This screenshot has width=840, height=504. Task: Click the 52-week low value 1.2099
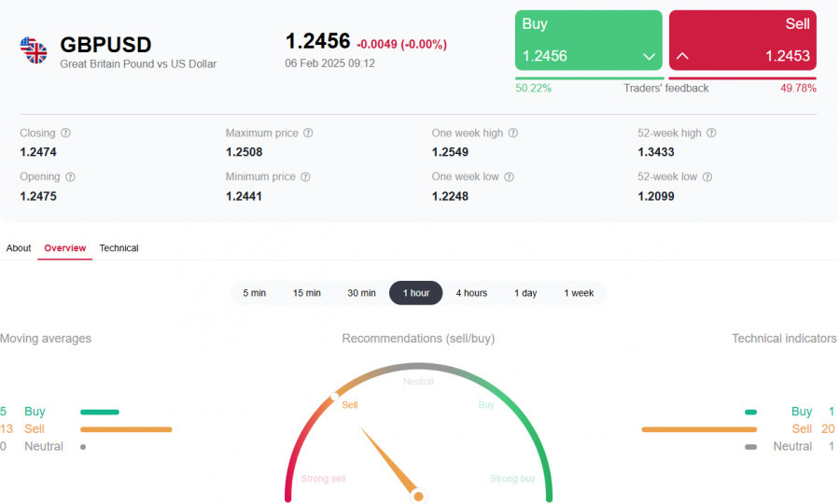[656, 196]
